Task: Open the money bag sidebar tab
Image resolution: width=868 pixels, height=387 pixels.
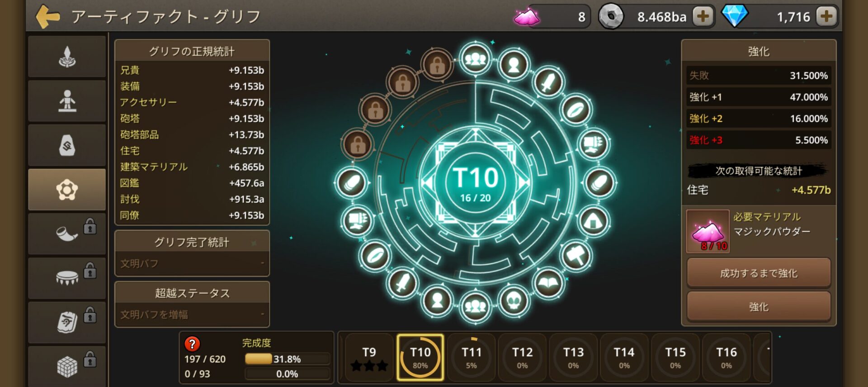Action: [67, 145]
